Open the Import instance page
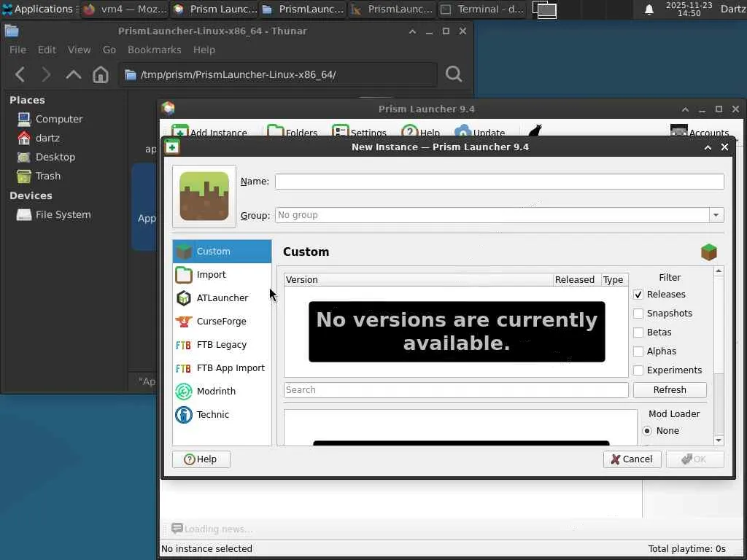Viewport: 747px width, 560px height. (222, 275)
